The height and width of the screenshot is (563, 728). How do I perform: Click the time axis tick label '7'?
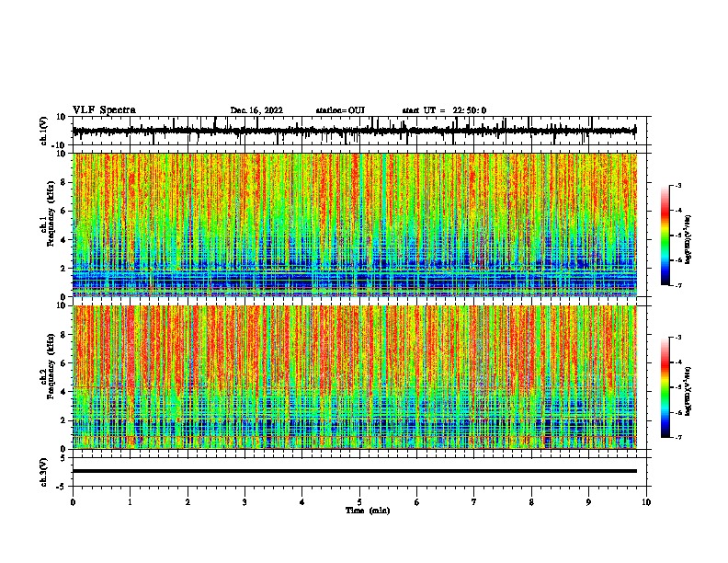pos(474,502)
